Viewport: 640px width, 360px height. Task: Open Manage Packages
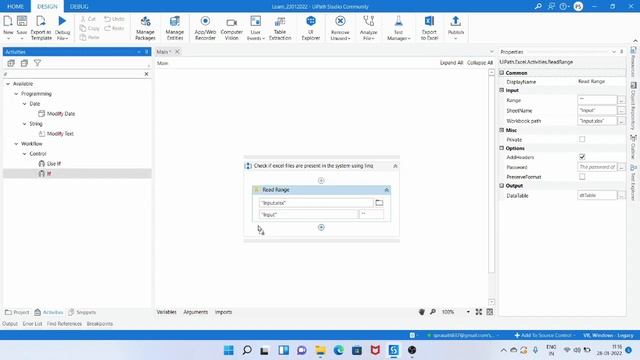[145, 27]
